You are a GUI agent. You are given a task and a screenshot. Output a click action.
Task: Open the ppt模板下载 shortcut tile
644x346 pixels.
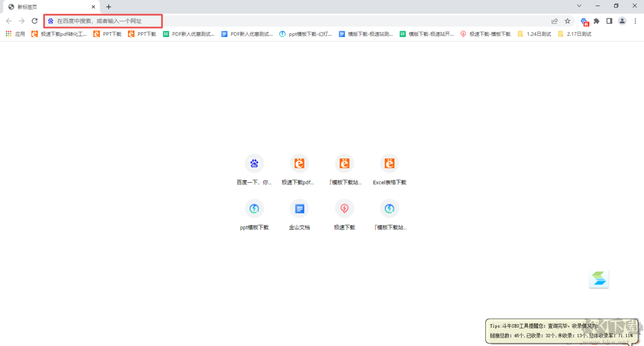(254, 215)
